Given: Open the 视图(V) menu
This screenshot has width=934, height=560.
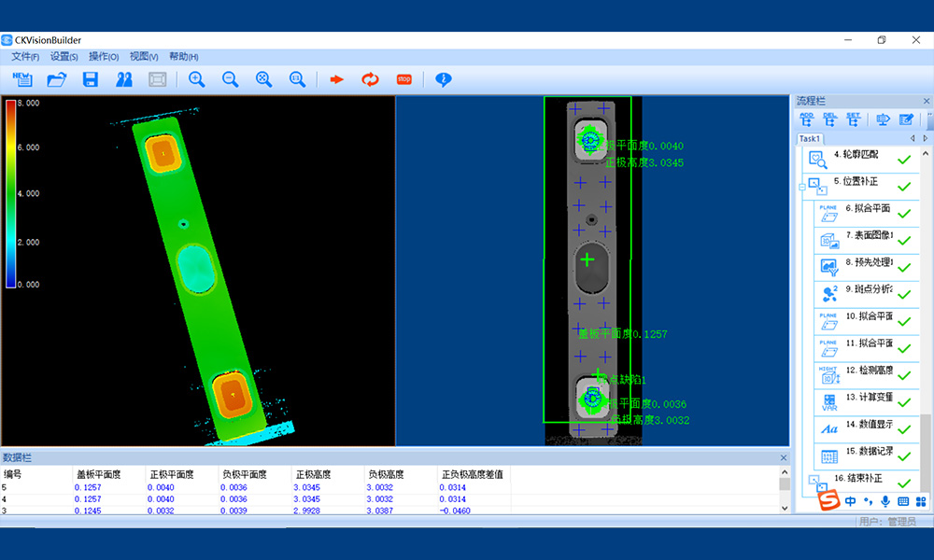Looking at the screenshot, I should click(x=144, y=57).
